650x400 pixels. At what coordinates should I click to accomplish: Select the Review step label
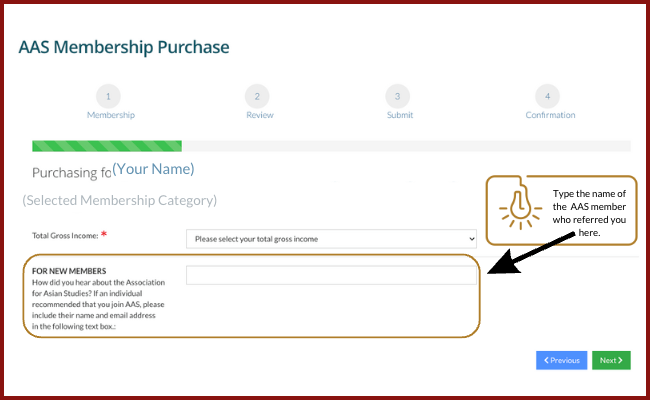point(260,115)
